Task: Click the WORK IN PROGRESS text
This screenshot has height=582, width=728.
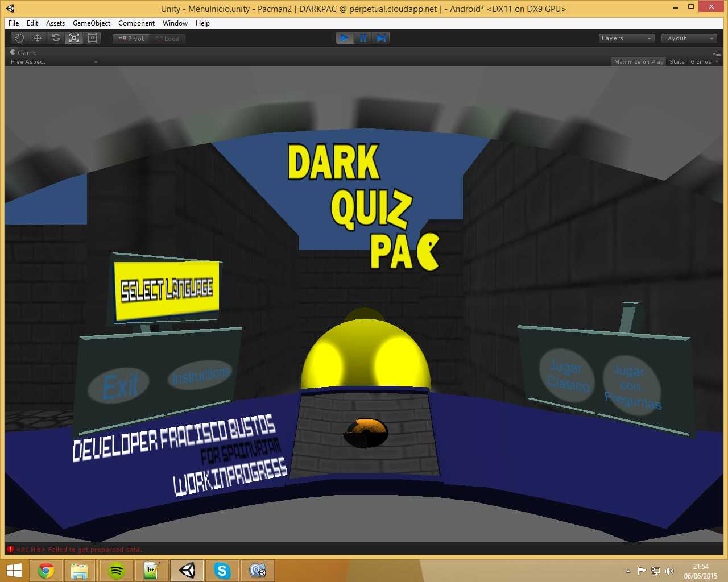Action: coord(230,477)
